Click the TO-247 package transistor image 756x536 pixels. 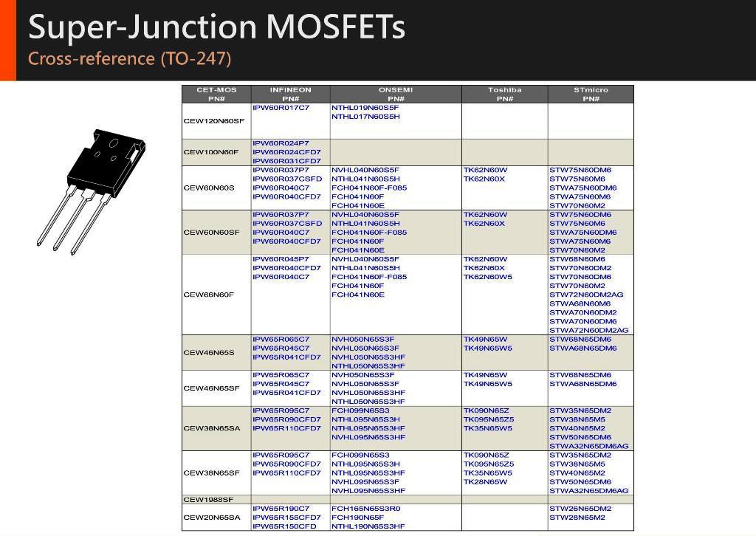[x=90, y=188]
